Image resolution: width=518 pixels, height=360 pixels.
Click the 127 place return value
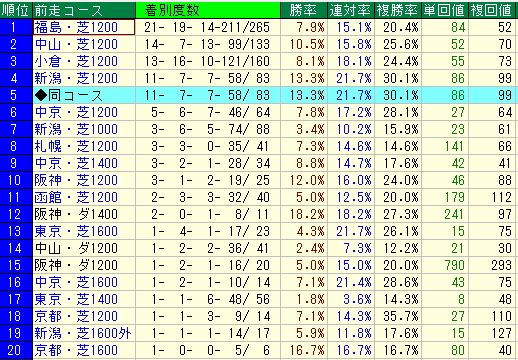492,333
